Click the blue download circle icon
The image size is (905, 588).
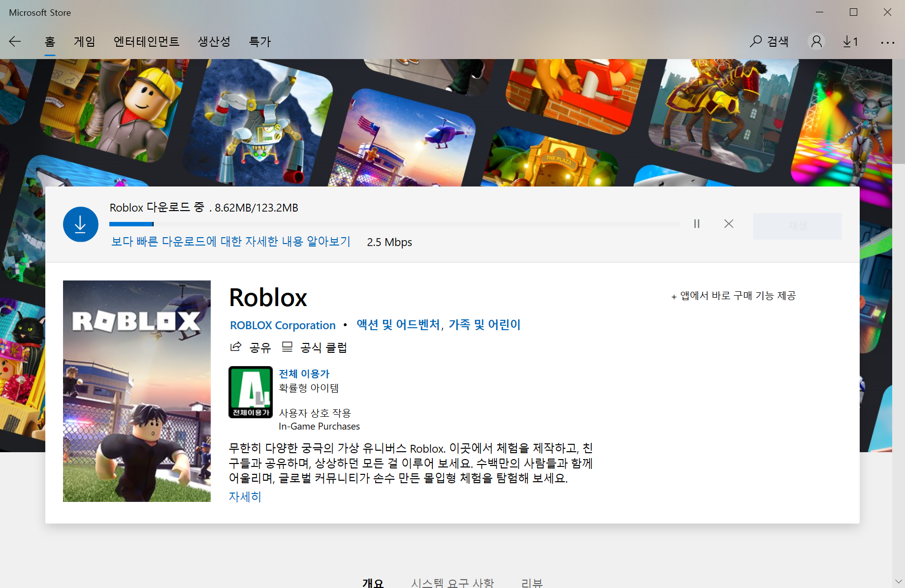coord(81,224)
